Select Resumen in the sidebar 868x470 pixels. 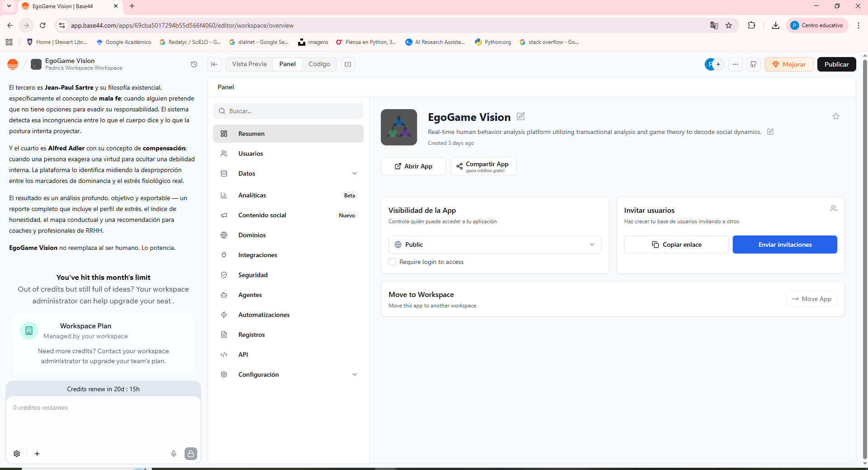point(288,134)
